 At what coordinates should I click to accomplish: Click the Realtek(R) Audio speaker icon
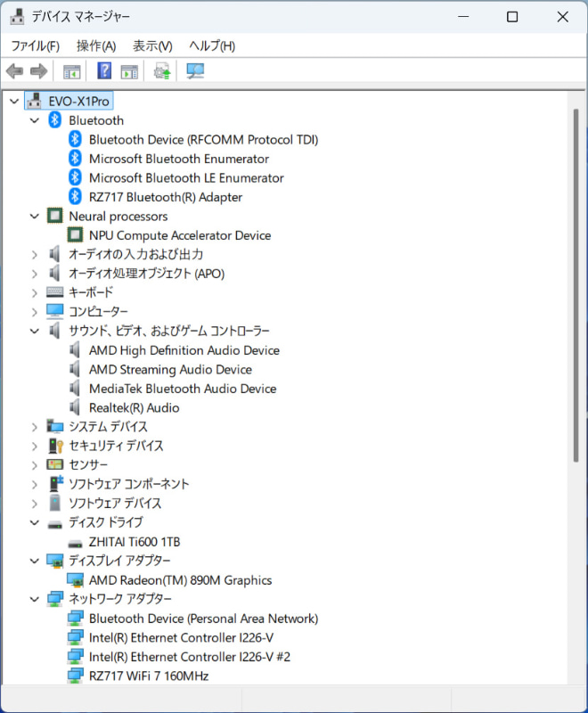tap(75, 407)
